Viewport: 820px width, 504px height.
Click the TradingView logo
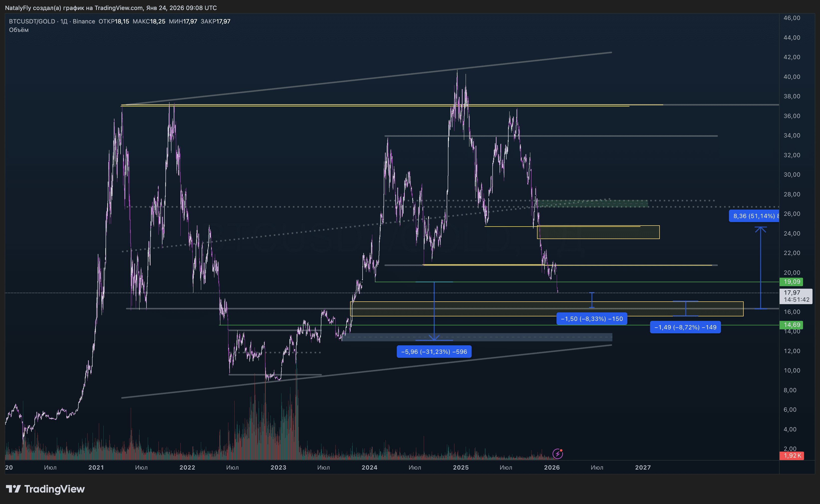45,489
